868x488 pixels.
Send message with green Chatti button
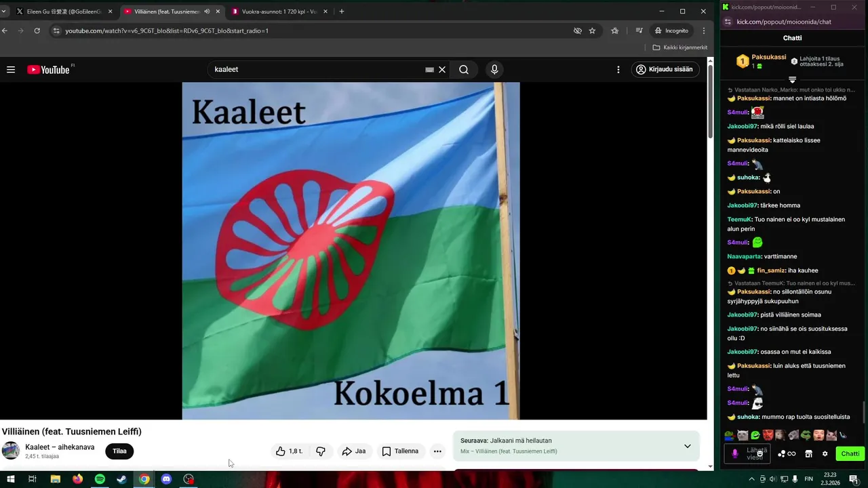850,453
